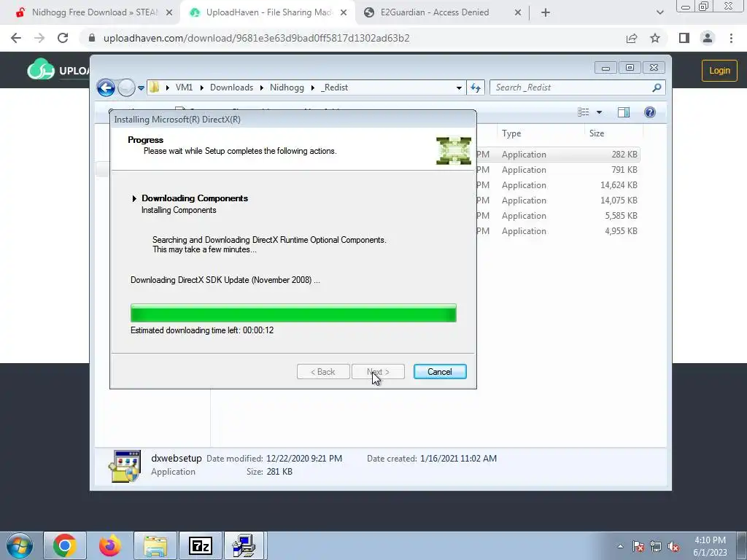Open Firefox from the taskbar
This screenshot has height=560, width=747.
[x=110, y=545]
